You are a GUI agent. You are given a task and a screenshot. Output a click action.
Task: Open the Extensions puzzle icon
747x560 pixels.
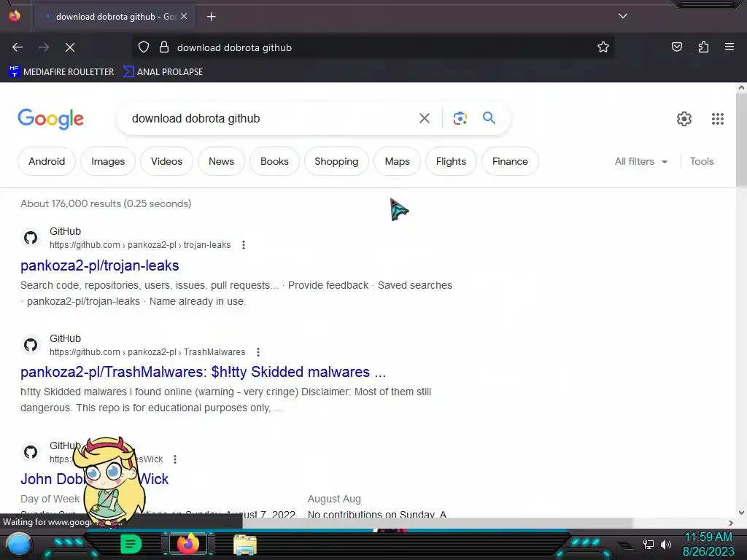click(703, 47)
